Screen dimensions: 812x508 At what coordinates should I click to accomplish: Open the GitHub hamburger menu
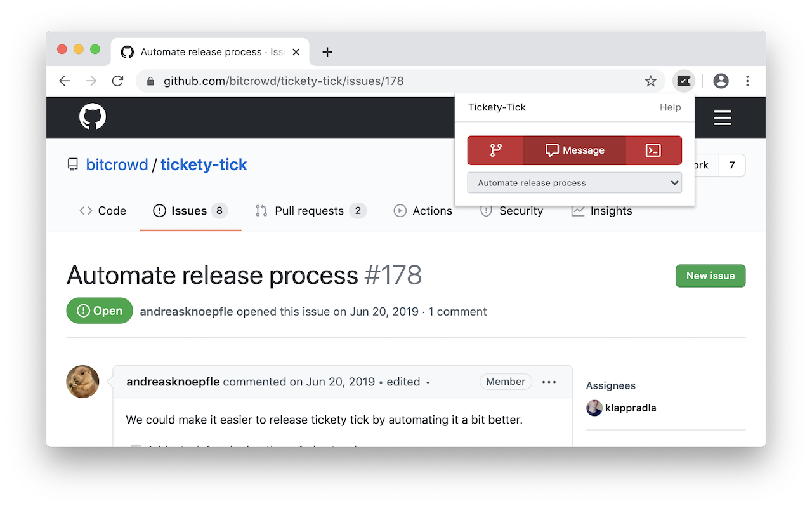pyautogui.click(x=722, y=118)
